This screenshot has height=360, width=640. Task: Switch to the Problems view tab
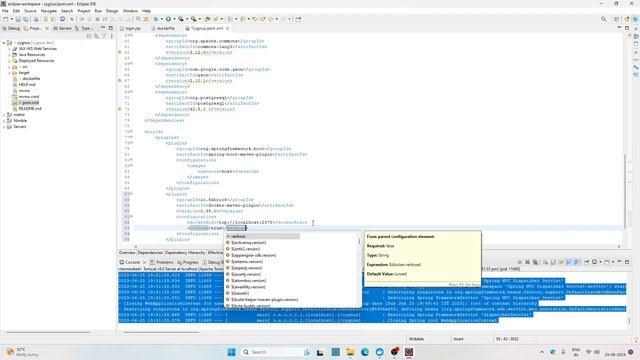tap(162, 262)
